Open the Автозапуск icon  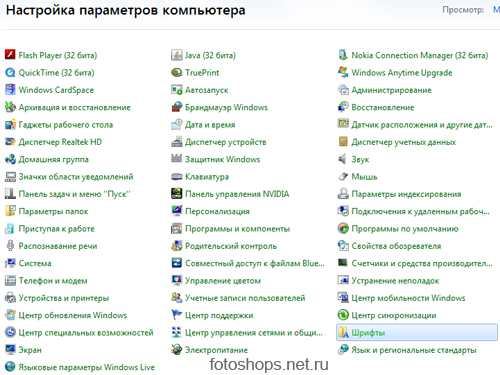176,89
